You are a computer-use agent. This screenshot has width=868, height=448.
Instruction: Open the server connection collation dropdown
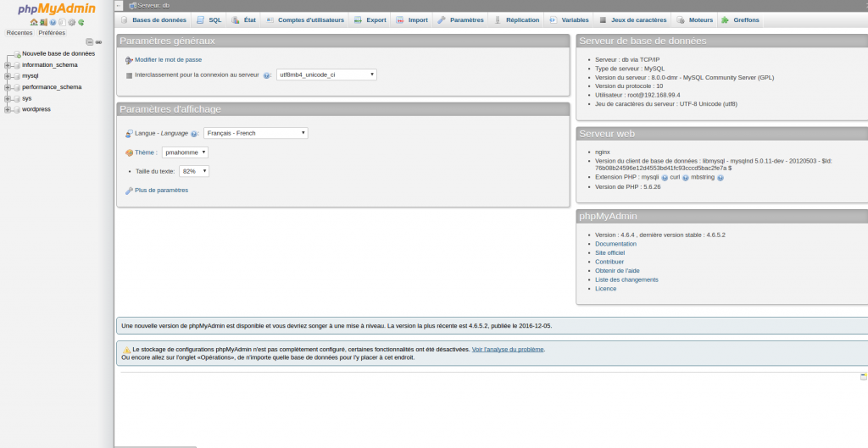326,75
